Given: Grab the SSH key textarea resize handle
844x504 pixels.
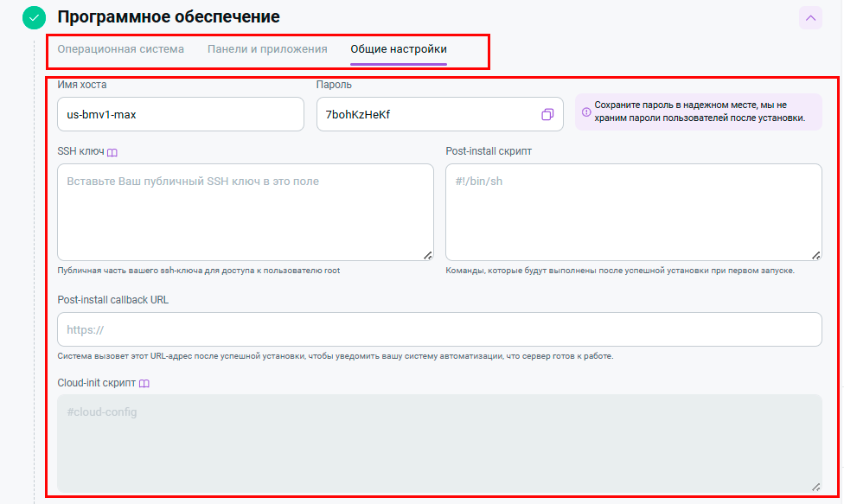Looking at the screenshot, I should pyautogui.click(x=427, y=255).
